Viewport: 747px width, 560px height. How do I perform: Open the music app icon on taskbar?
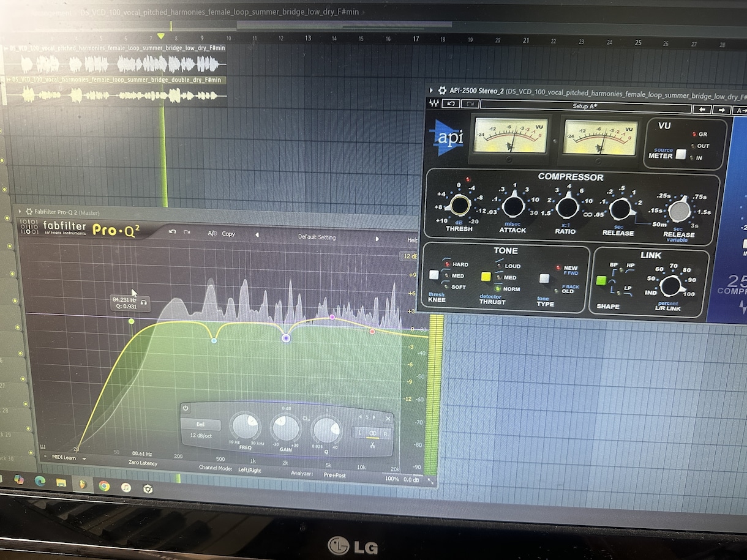(x=126, y=487)
